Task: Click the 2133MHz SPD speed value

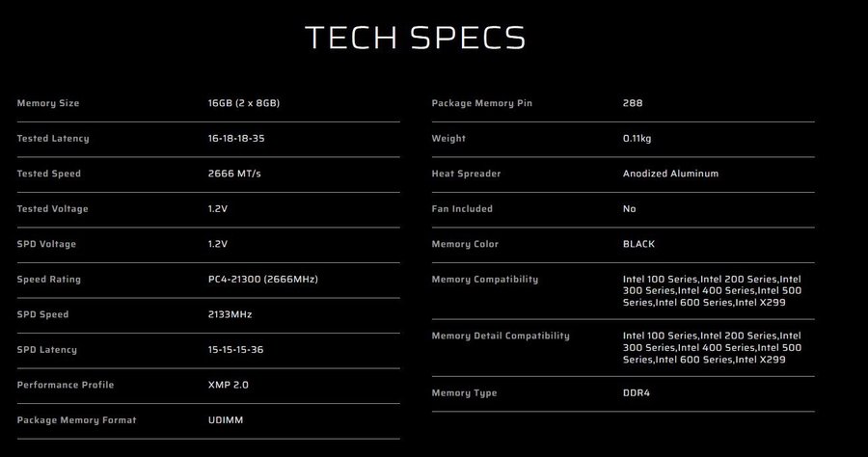Action: [230, 314]
